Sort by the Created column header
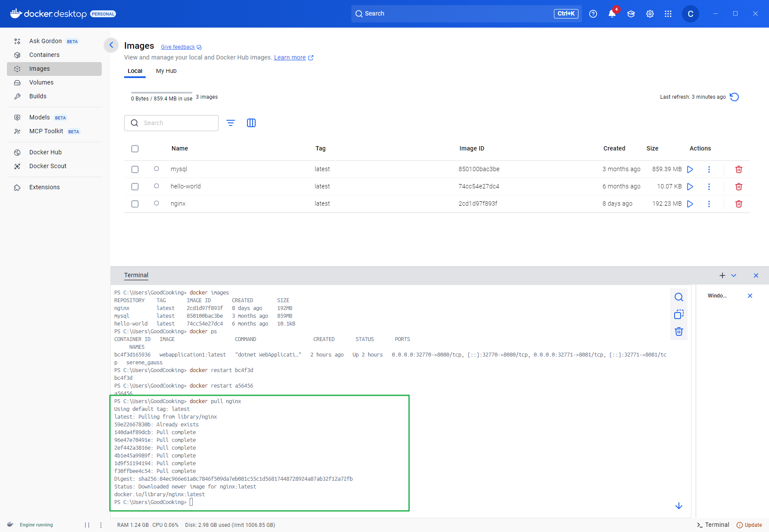This screenshot has width=769, height=532. point(614,148)
